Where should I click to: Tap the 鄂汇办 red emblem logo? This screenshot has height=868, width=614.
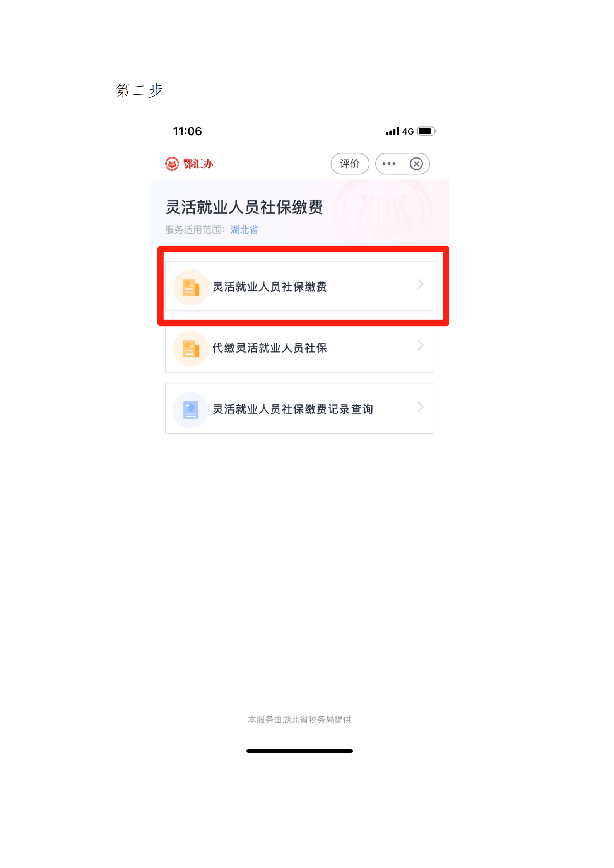tap(172, 164)
